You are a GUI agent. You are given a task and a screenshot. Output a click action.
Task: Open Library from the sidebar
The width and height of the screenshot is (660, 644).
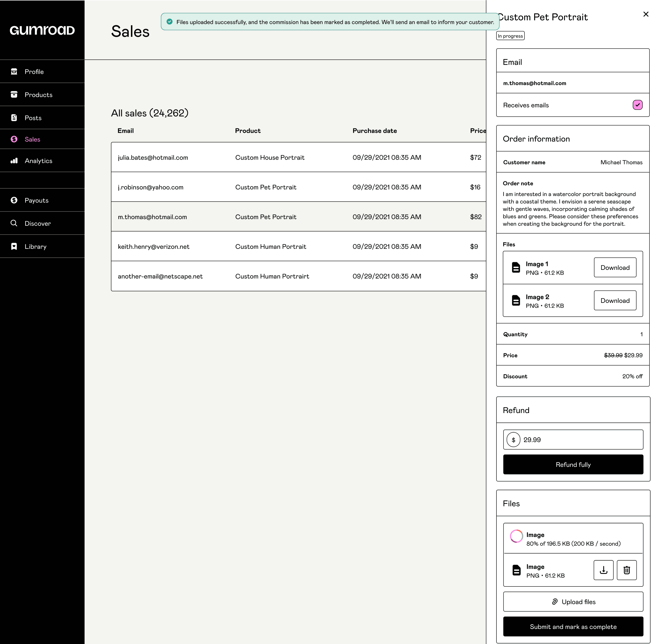35,247
